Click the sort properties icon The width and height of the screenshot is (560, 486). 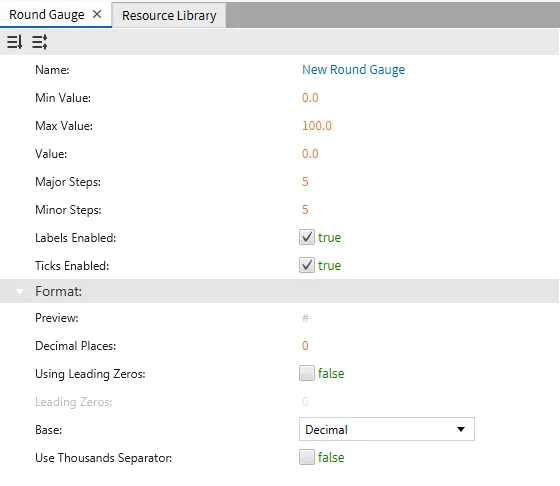point(15,42)
